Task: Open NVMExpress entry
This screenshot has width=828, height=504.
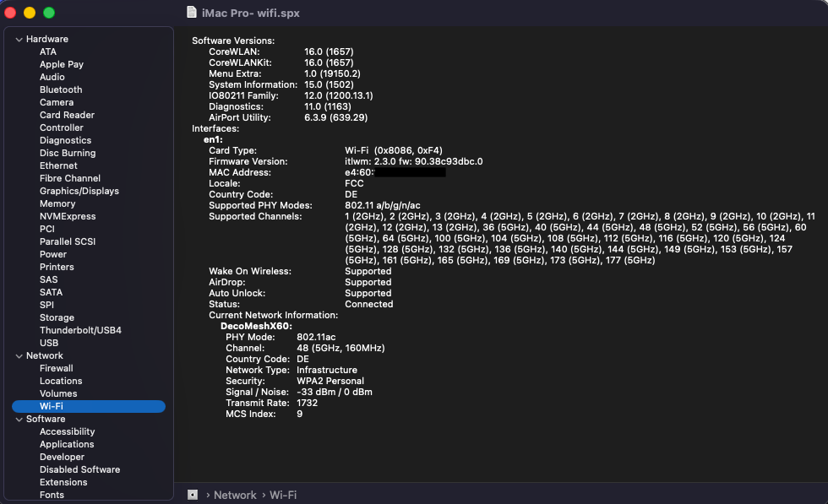Action: click(68, 216)
